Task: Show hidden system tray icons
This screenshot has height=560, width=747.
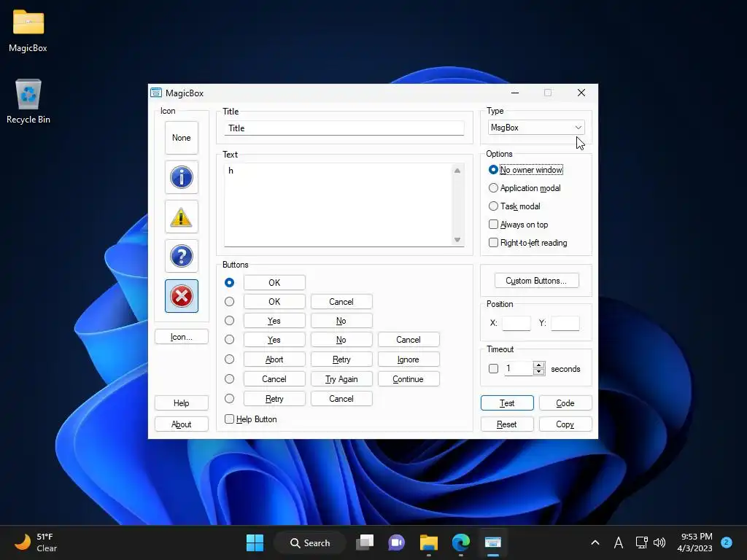Action: pos(595,542)
